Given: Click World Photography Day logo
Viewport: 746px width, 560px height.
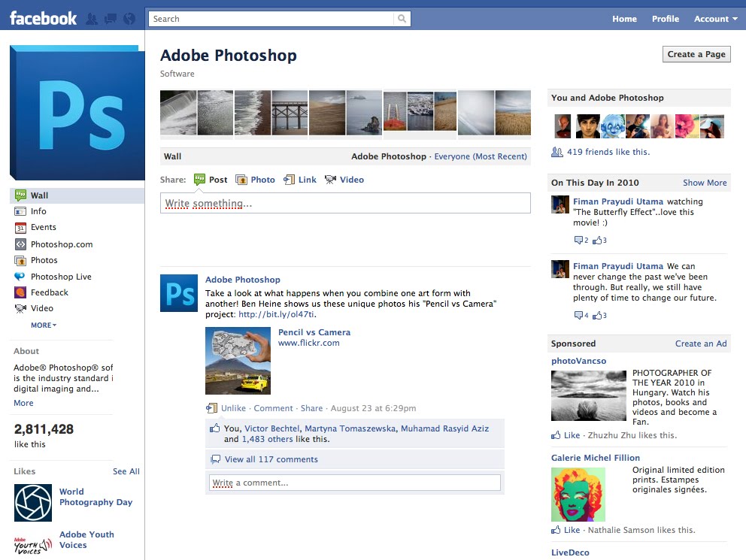Looking at the screenshot, I should 33,502.
